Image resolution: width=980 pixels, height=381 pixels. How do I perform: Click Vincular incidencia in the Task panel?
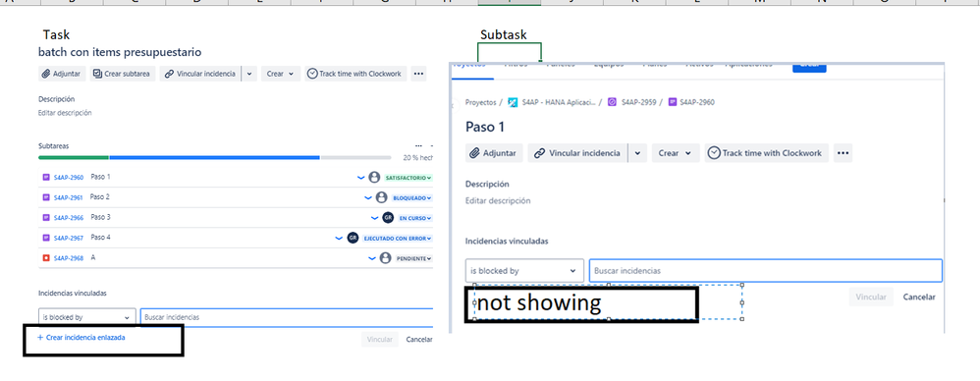200,74
